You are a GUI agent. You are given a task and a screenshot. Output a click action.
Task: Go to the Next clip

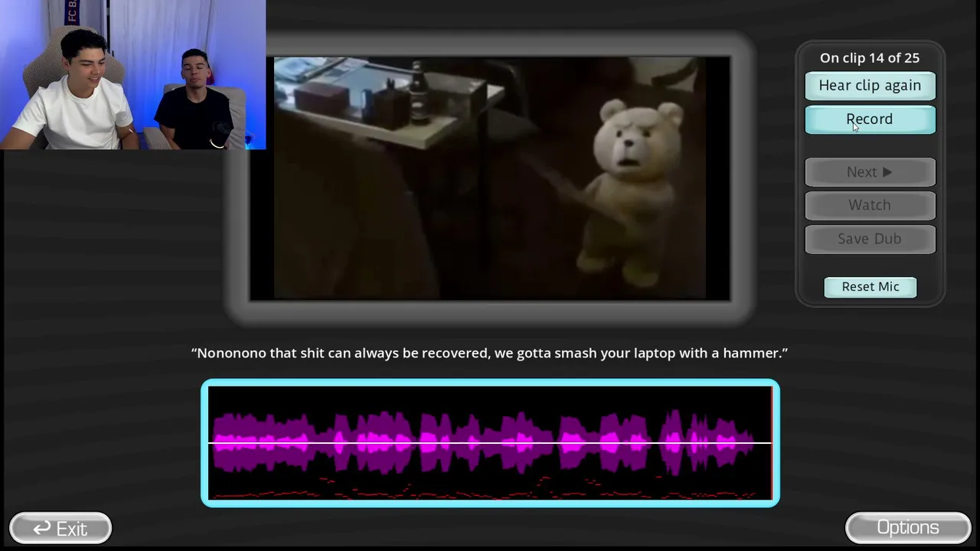(x=870, y=172)
